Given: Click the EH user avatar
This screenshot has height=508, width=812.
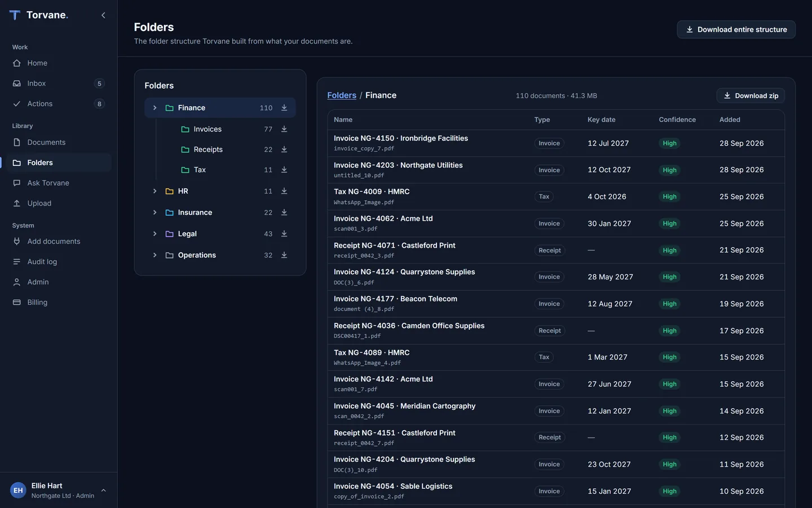Looking at the screenshot, I should click(18, 491).
